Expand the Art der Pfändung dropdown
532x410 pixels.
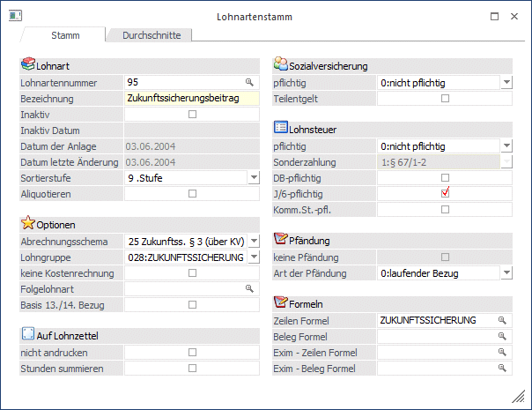pos(506,272)
